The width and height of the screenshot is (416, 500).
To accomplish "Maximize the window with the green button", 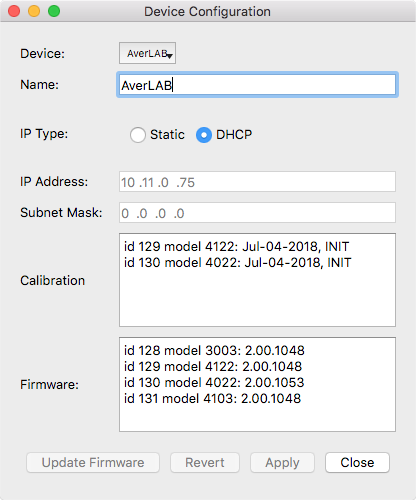I will (54, 11).
